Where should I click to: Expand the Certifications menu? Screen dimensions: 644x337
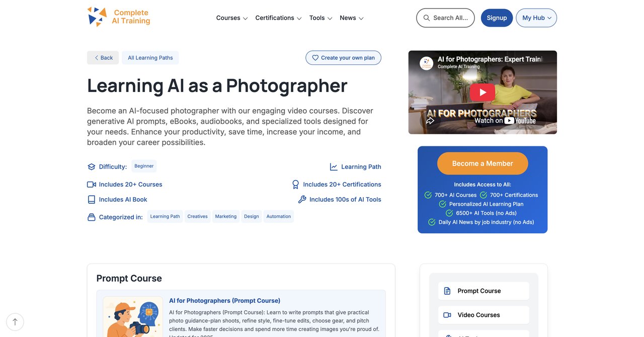point(278,18)
